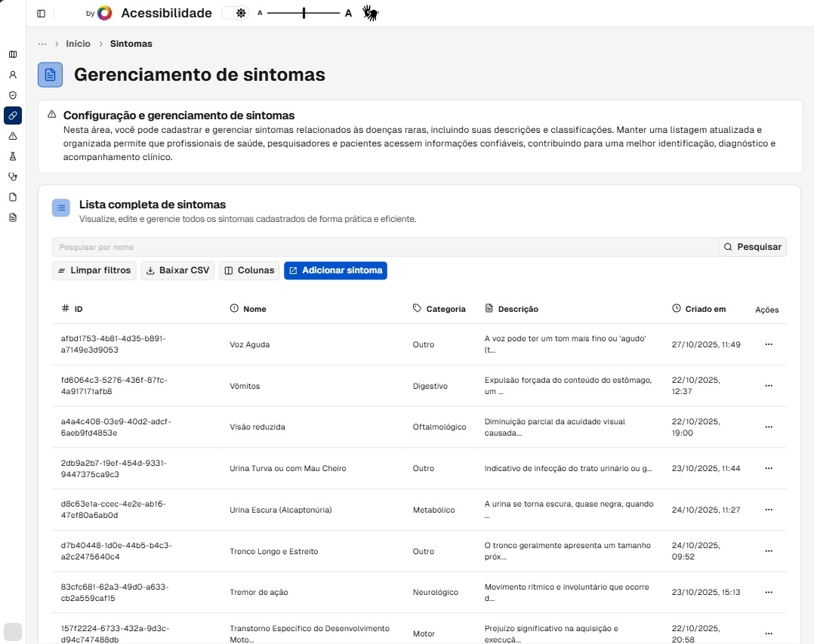Click the stethoscope sidebar icon
Image resolution: width=814 pixels, height=644 pixels.
pos(13,177)
